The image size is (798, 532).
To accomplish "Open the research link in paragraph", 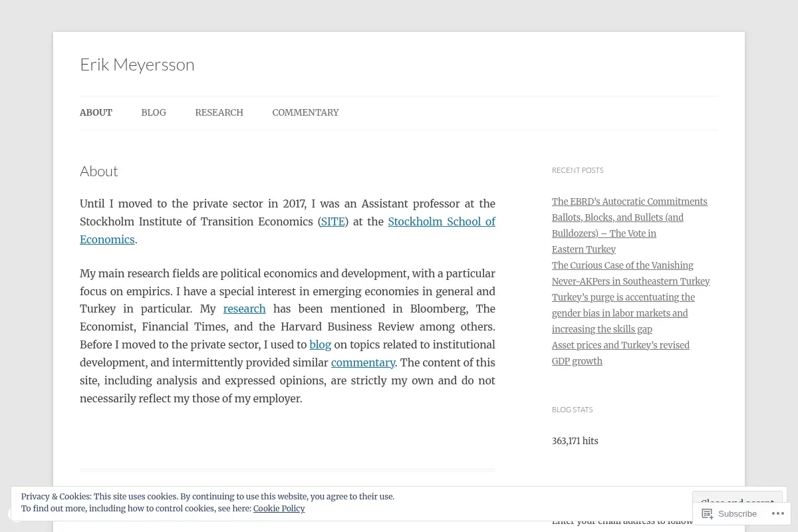I will (244, 309).
